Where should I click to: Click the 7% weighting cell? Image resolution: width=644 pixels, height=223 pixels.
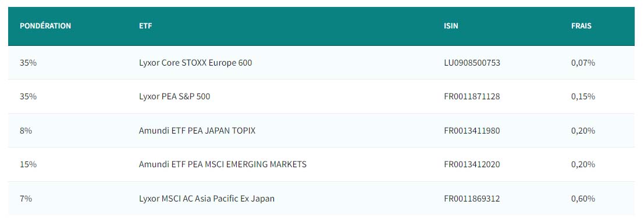coord(26,199)
